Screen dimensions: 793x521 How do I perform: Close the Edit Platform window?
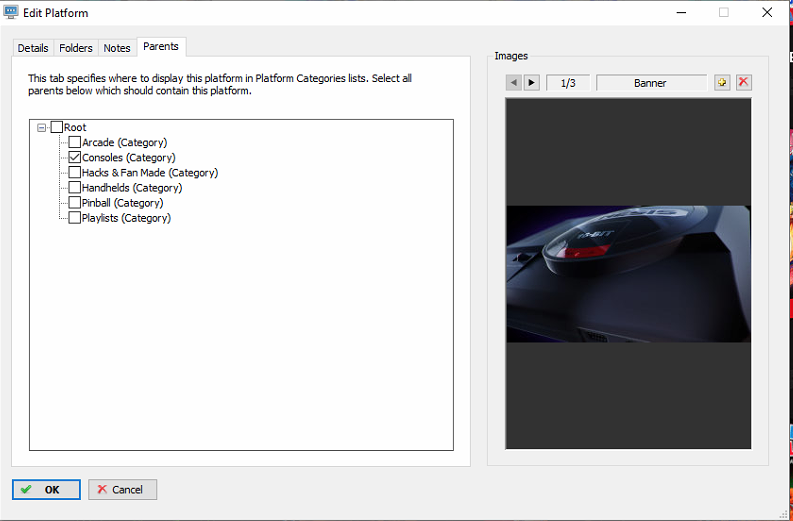767,13
